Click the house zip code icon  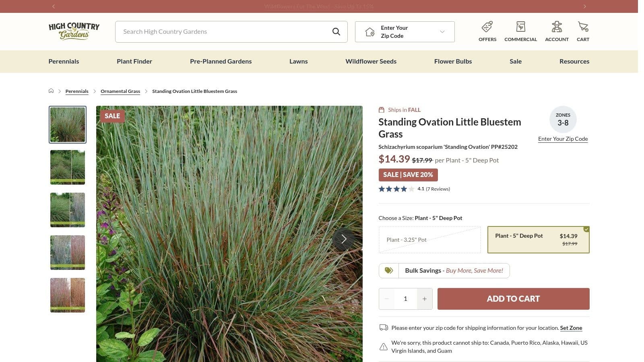370,32
